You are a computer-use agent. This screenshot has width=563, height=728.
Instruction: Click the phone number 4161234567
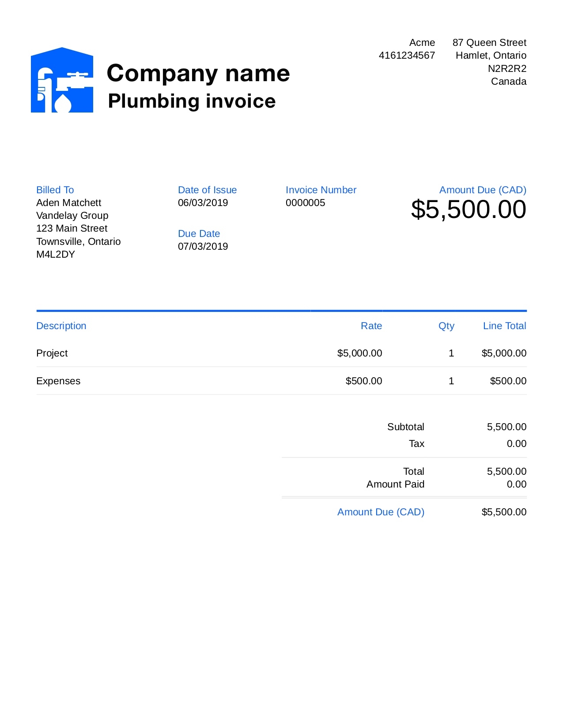pyautogui.click(x=407, y=56)
